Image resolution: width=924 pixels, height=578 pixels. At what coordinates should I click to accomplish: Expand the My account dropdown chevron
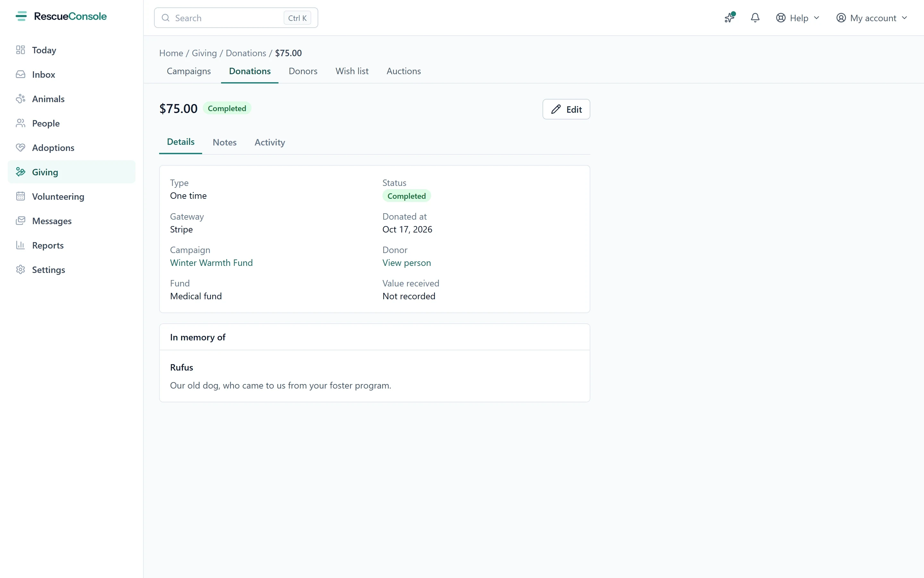point(904,18)
